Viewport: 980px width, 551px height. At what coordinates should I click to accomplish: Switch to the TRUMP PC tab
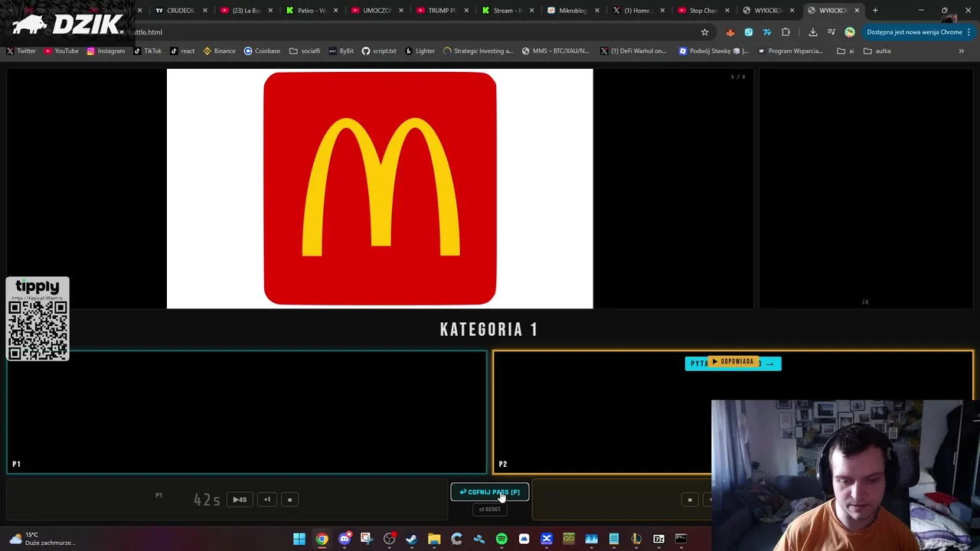pos(442,11)
